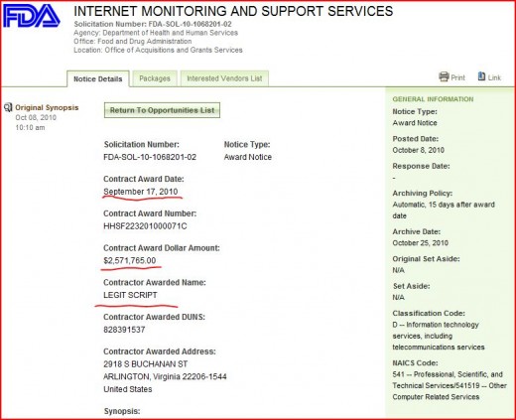The width and height of the screenshot is (516, 420).
Task: Click Return To Opportunities List button
Action: click(x=162, y=110)
